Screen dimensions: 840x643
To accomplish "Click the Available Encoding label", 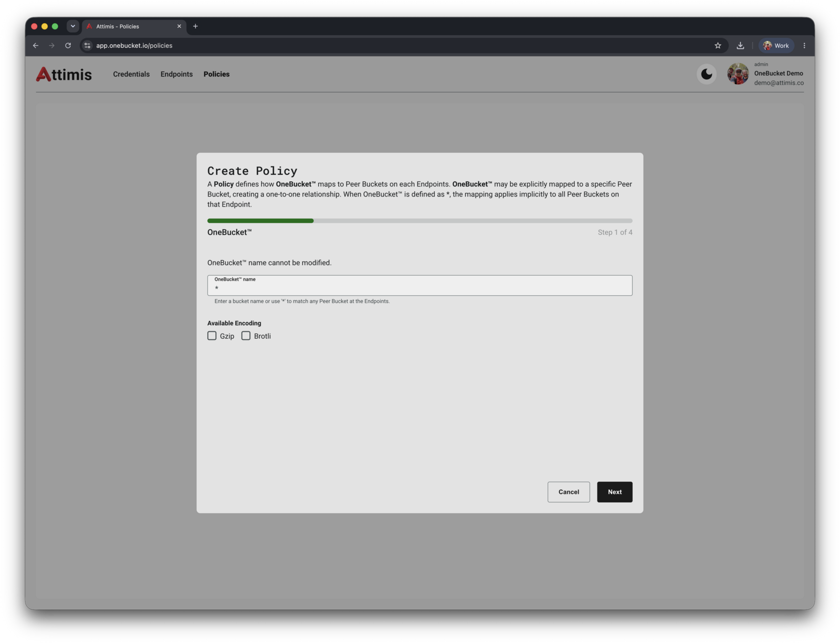I will [x=234, y=323].
